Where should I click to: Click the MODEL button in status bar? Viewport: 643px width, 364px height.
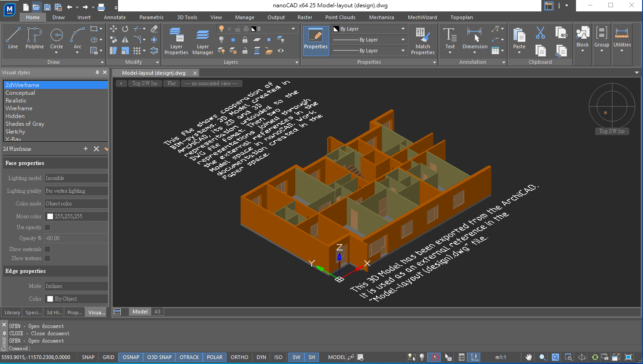point(337,357)
